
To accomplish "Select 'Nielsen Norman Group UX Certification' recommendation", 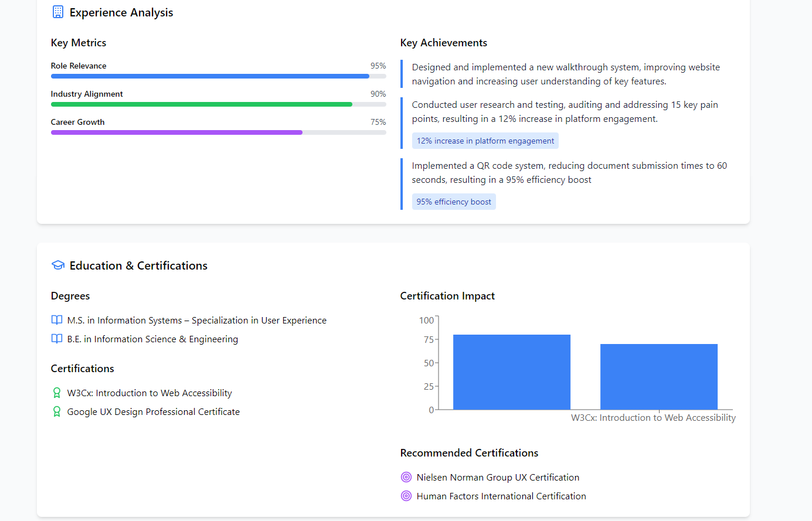I will (498, 477).
